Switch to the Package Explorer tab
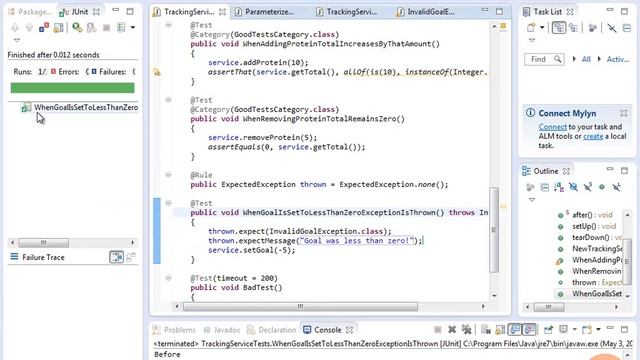 tap(29, 12)
